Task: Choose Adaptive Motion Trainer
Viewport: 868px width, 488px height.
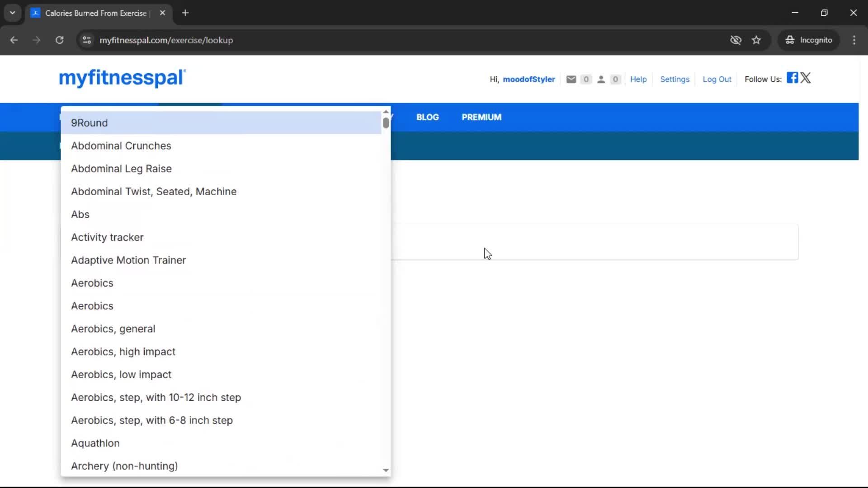Action: (221, 260)
